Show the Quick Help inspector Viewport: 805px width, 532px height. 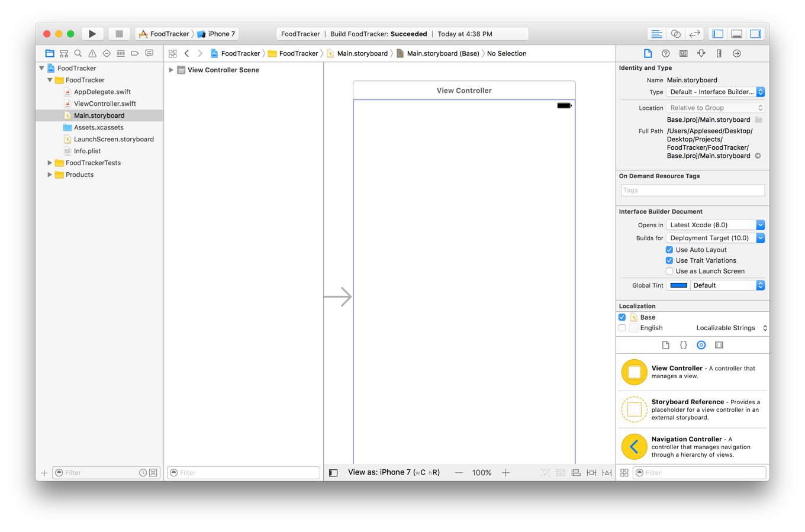(665, 53)
